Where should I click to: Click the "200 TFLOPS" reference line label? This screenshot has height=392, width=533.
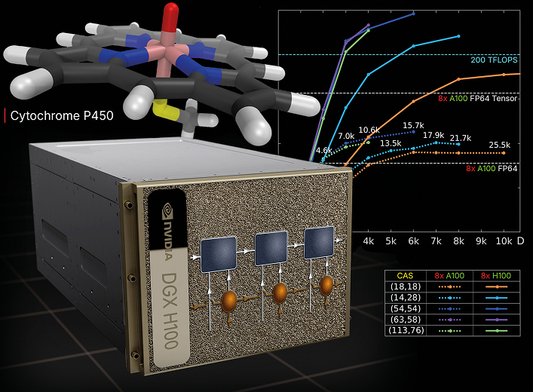[x=494, y=60]
